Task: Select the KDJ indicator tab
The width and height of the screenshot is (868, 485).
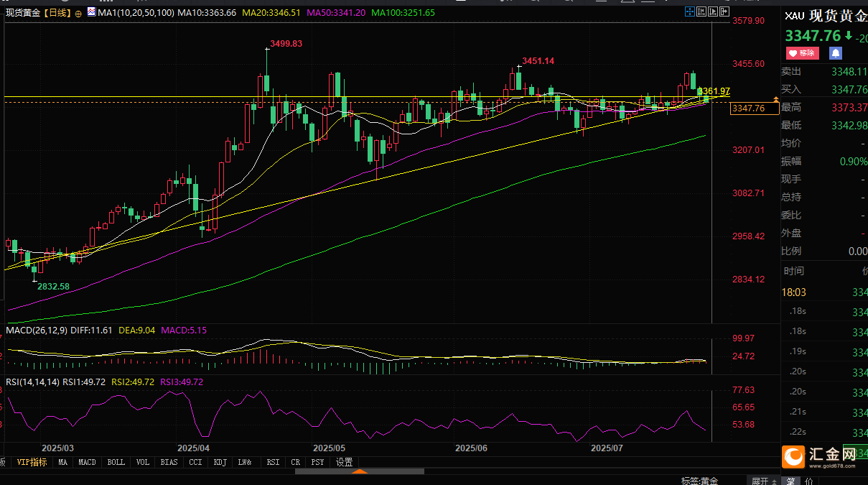Action: pyautogui.click(x=220, y=462)
